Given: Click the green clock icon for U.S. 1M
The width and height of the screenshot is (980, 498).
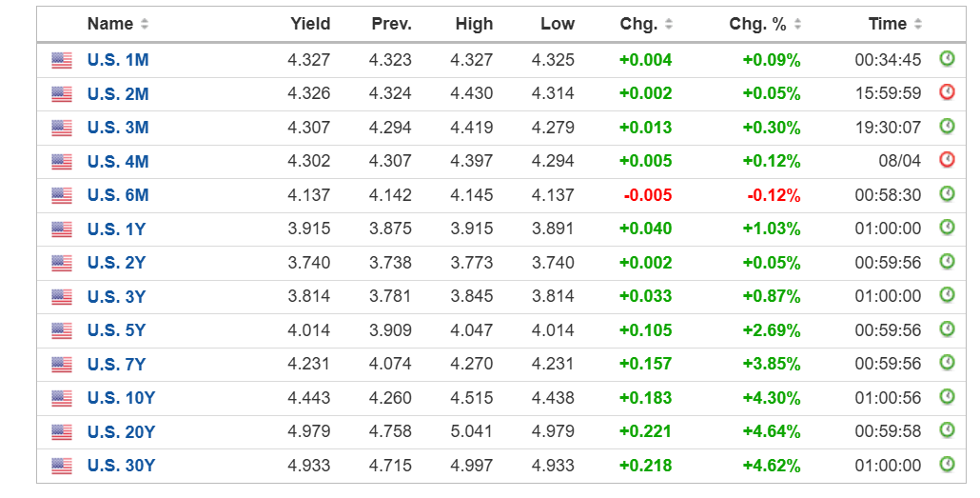Looking at the screenshot, I should 947,59.
